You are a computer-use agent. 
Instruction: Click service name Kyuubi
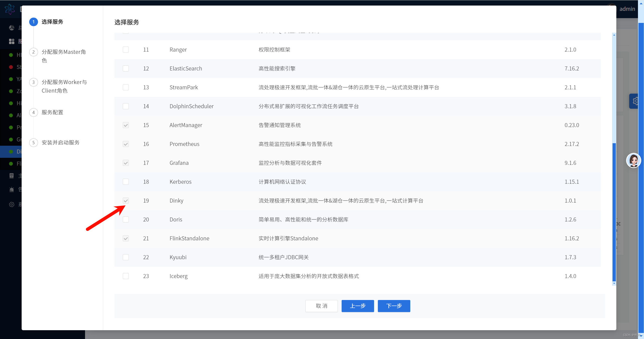pyautogui.click(x=178, y=257)
